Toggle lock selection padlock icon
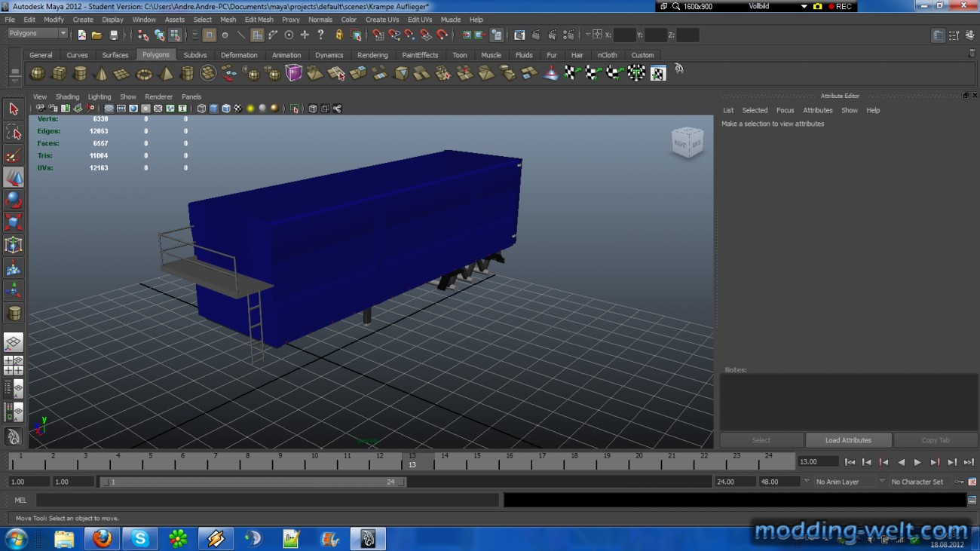Viewport: 980px width, 551px height. [x=339, y=35]
